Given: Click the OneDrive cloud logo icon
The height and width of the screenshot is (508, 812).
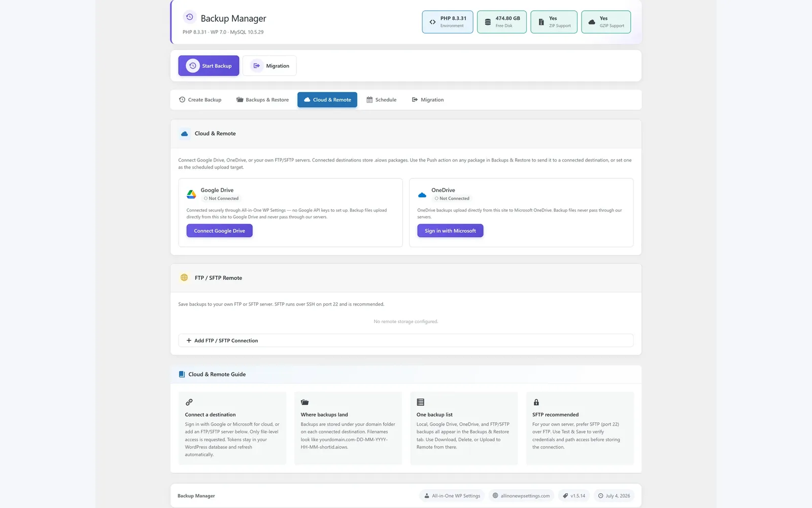Looking at the screenshot, I should [422, 195].
